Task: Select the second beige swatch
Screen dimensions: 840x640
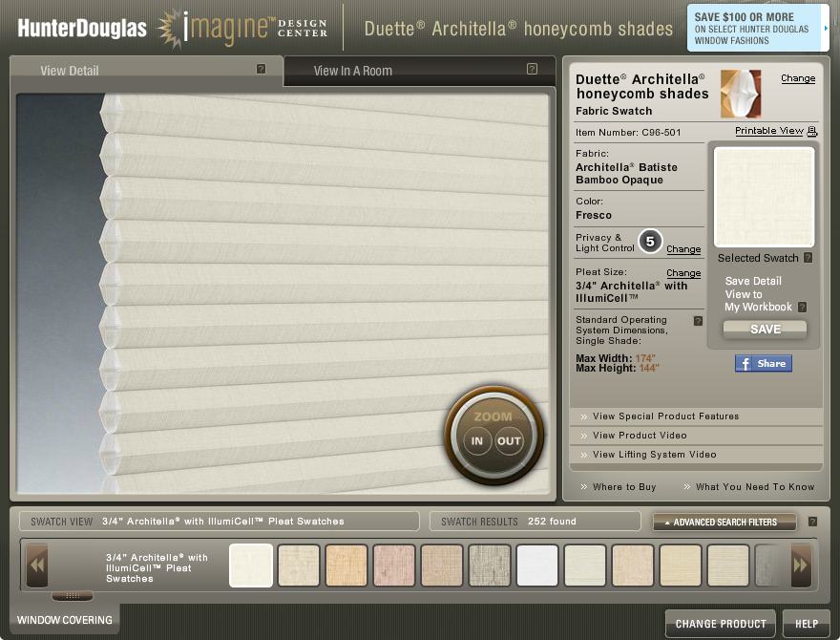Action: click(299, 565)
